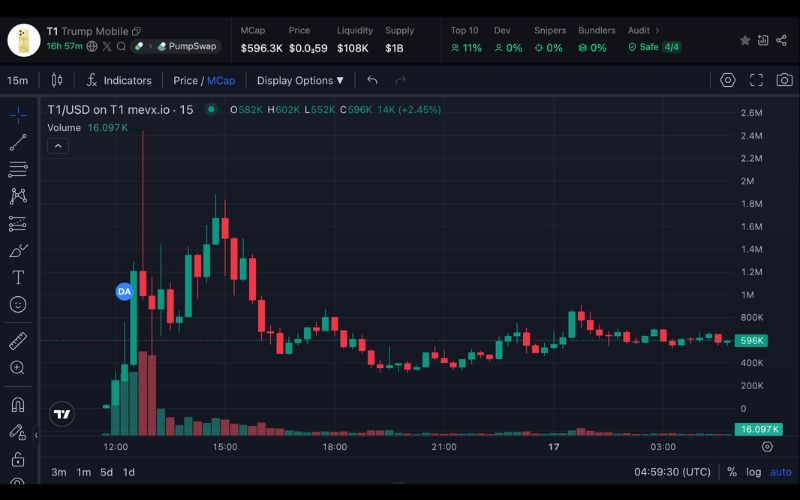Share this token page
Viewport: 800px width, 500px height.
coord(781,40)
